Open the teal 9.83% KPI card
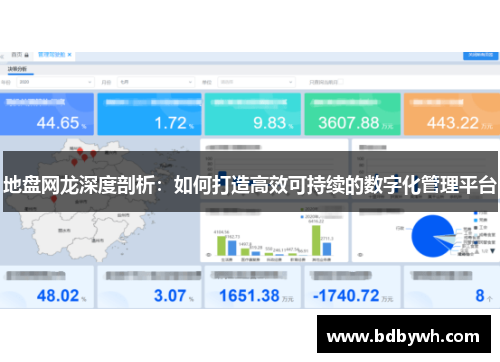This screenshot has height=362, width=500. 253,114
